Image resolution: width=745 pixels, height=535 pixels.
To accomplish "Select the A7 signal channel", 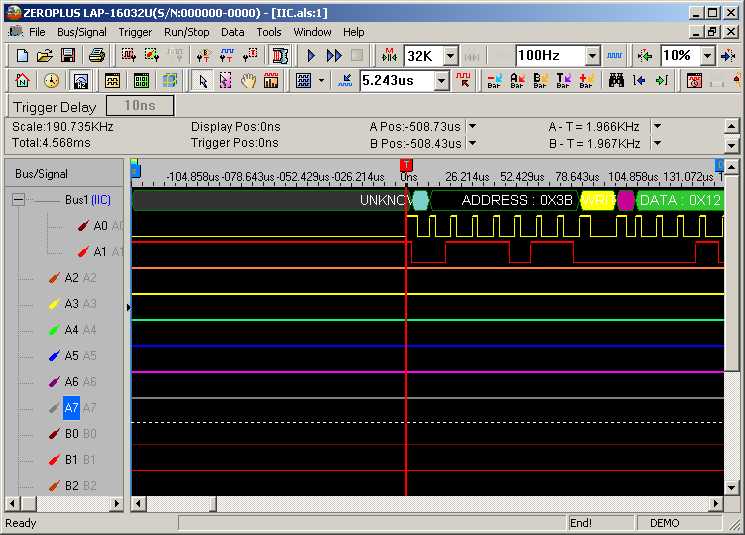I will pyautogui.click(x=71, y=408).
